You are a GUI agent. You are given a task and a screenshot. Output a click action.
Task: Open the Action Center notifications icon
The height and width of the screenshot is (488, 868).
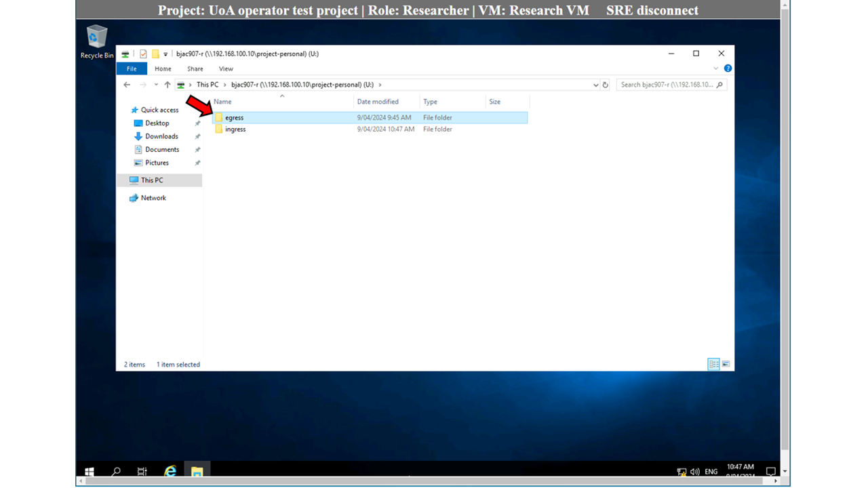(770, 472)
